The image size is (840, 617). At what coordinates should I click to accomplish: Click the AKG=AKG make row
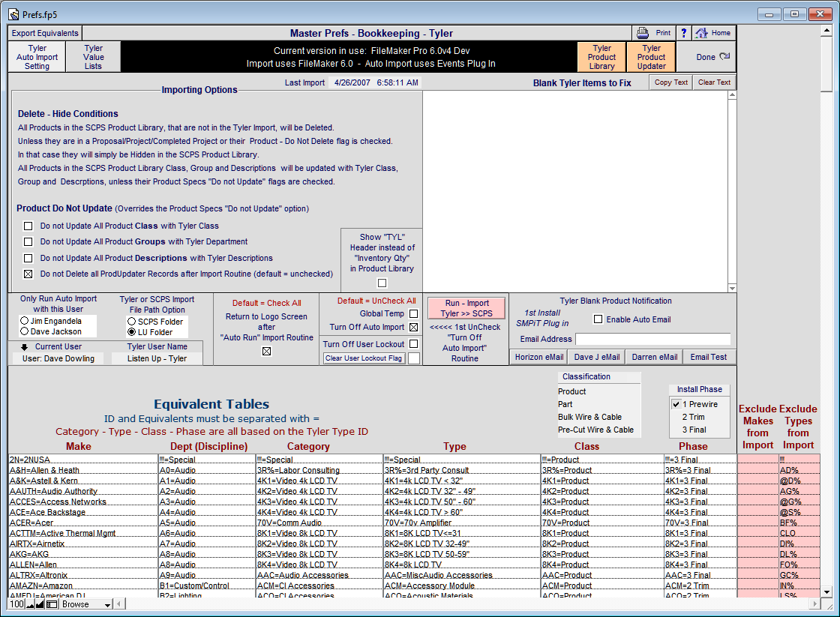click(83, 554)
